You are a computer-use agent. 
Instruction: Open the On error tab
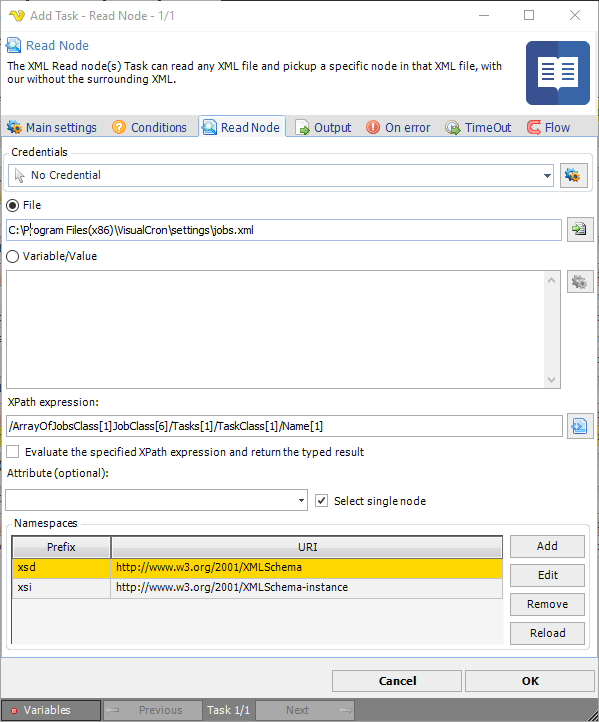click(398, 128)
